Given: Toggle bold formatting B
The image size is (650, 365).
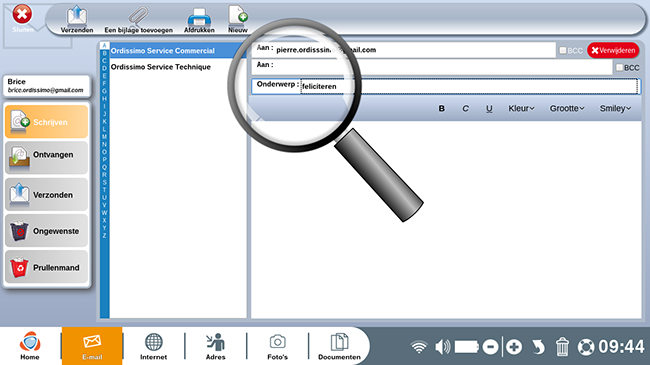Looking at the screenshot, I should pos(441,108).
